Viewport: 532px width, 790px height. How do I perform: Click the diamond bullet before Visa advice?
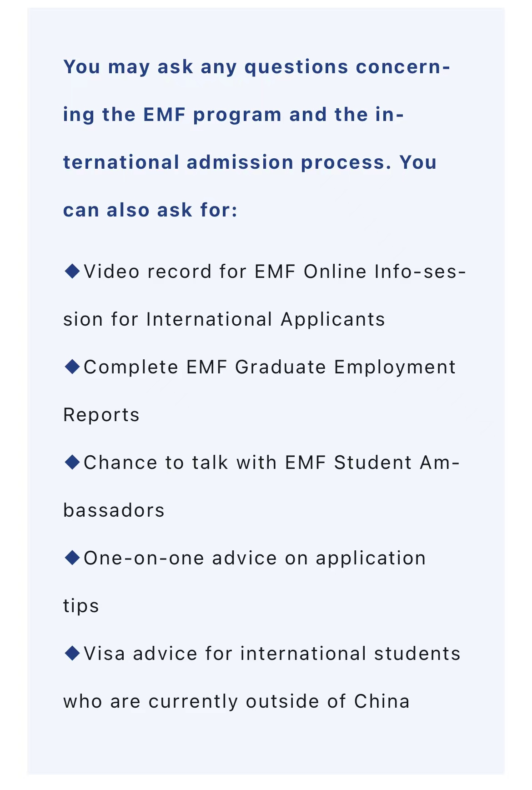coord(72,653)
